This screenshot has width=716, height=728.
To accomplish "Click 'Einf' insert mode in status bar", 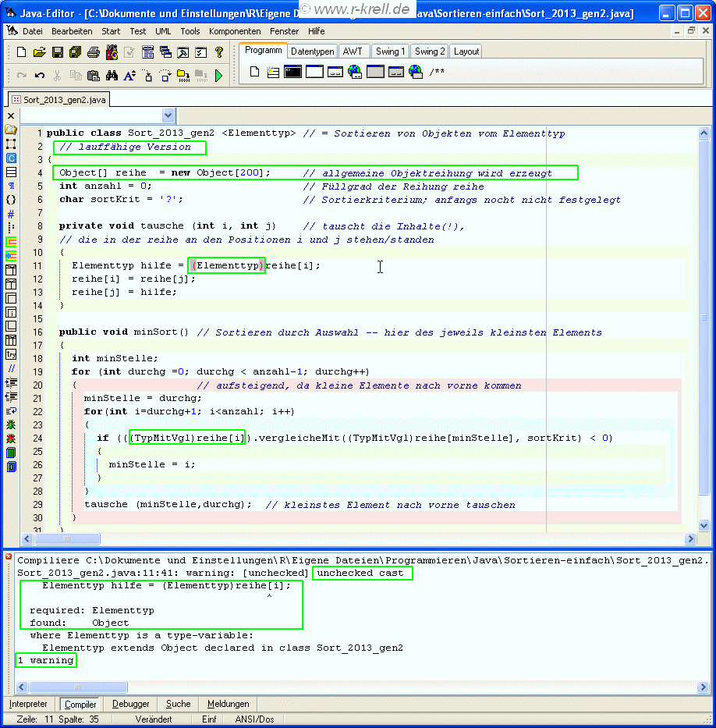I will tap(209, 719).
